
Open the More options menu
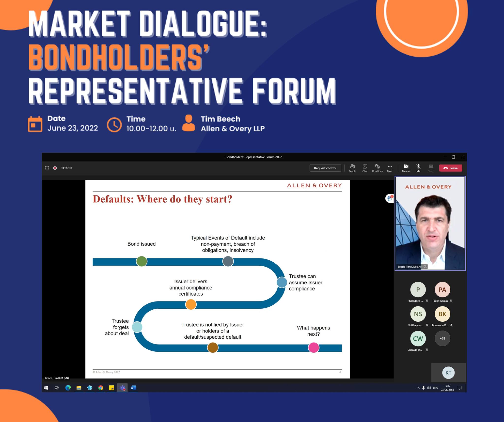(x=390, y=168)
